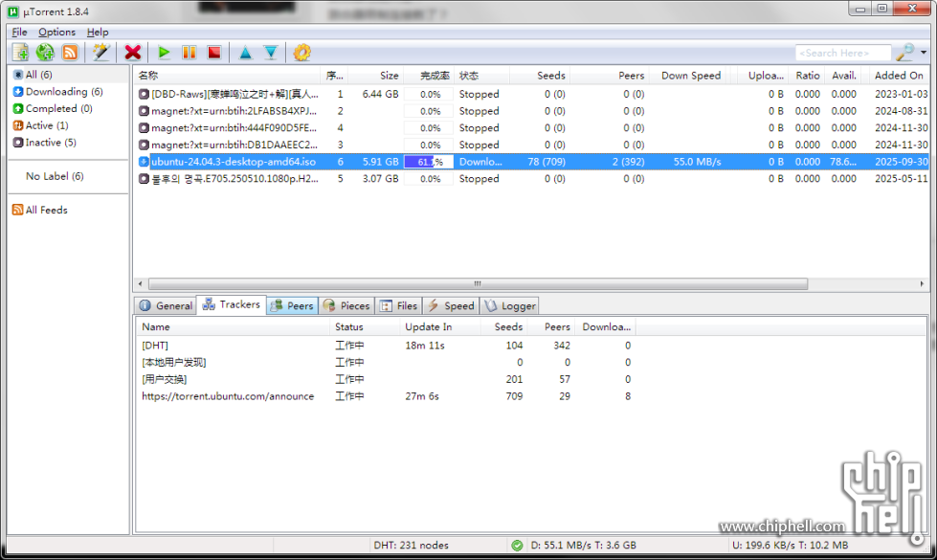937x560 pixels.
Task: Open the search engine dropdown arrow
Action: pyautogui.click(x=924, y=53)
